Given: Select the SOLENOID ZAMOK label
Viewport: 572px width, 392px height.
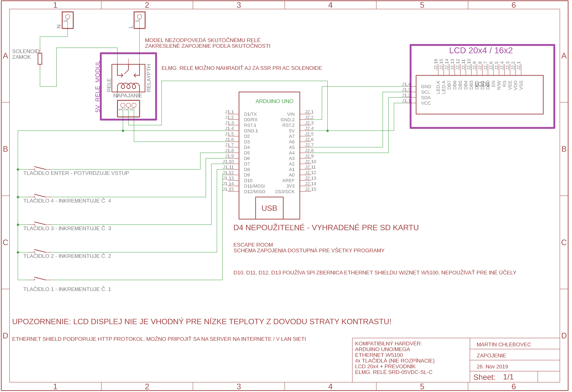Looking at the screenshot, I should pyautogui.click(x=26, y=54).
